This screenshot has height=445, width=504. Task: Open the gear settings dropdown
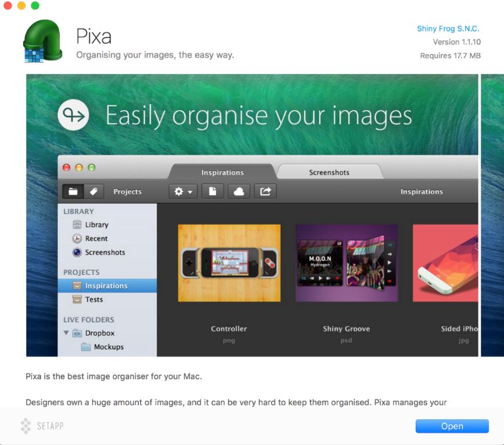pyautogui.click(x=183, y=191)
